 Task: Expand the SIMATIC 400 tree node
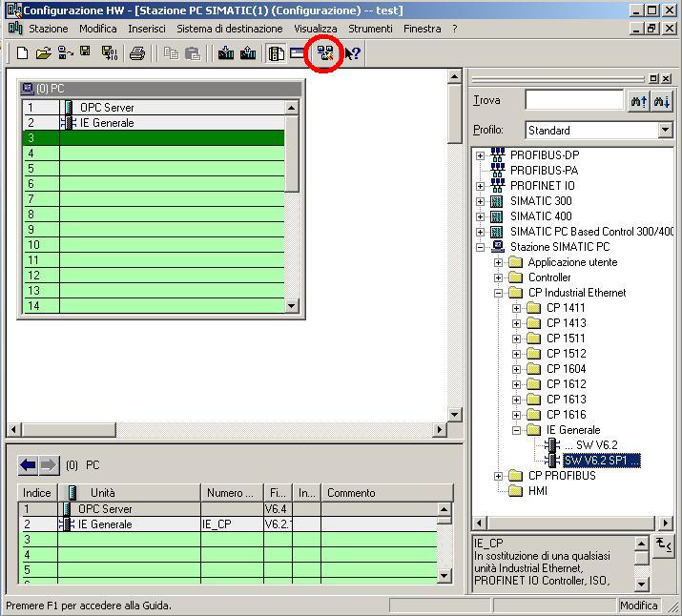[480, 216]
